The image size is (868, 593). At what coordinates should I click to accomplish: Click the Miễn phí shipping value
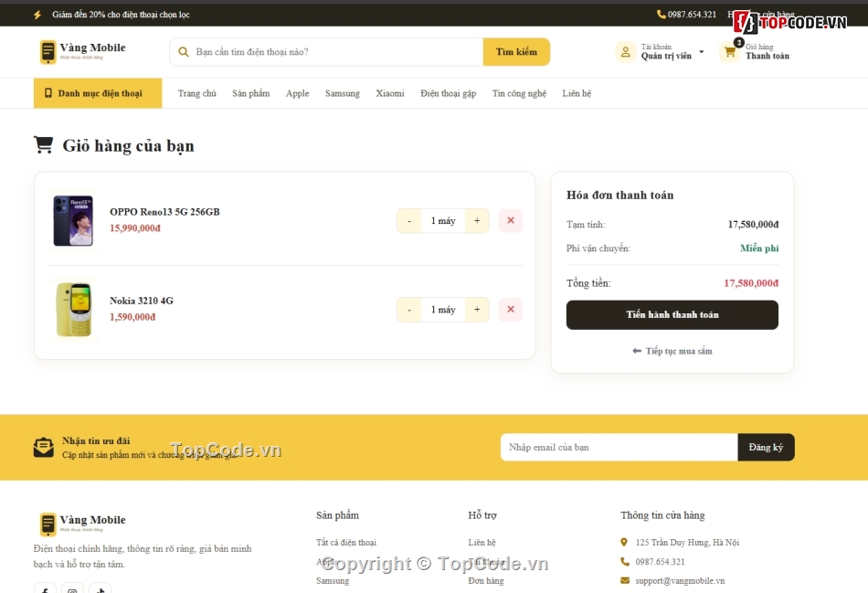tap(759, 248)
